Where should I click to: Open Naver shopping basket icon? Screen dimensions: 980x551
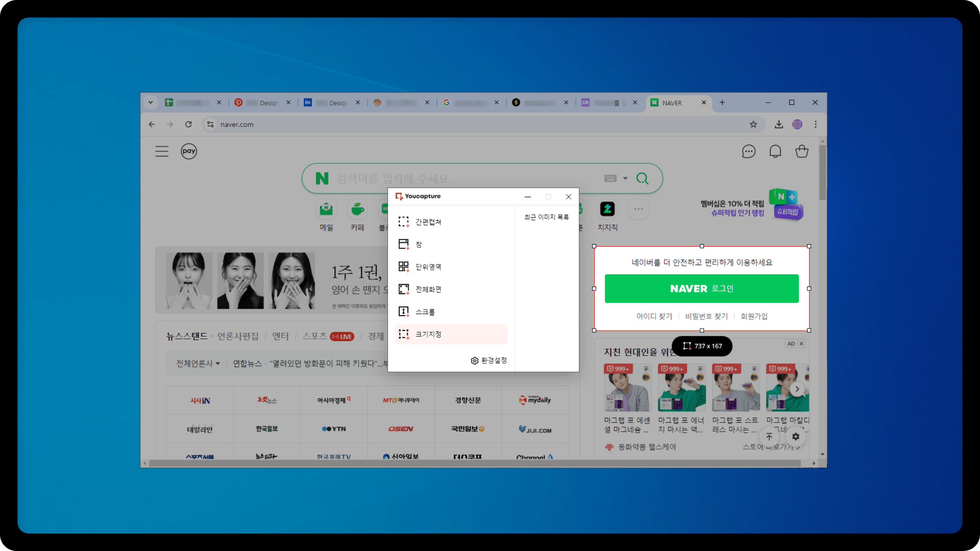802,151
